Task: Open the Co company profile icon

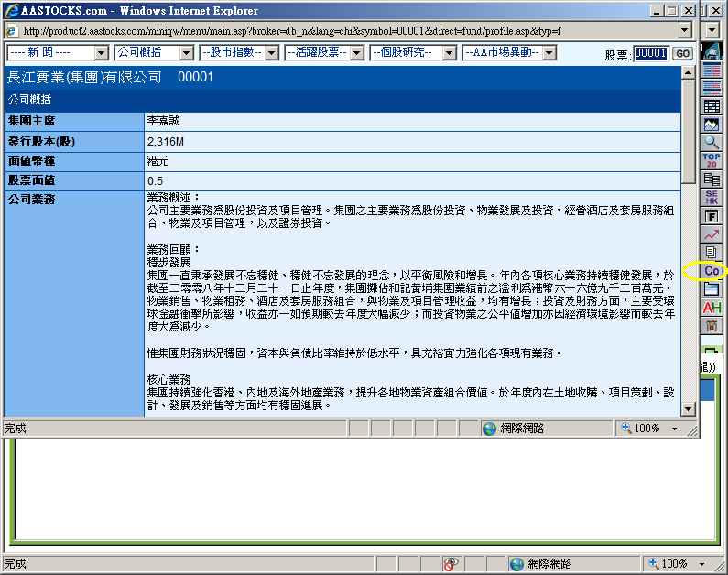Action: click(x=712, y=270)
